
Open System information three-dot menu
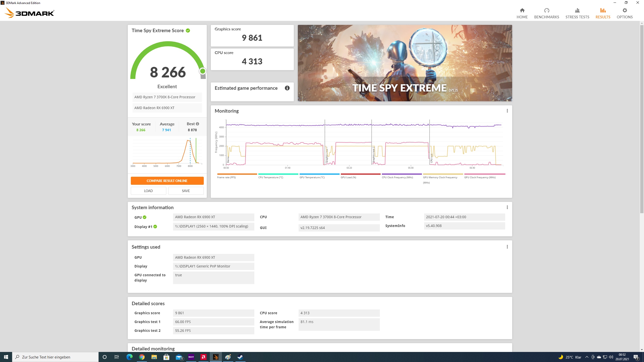click(507, 207)
